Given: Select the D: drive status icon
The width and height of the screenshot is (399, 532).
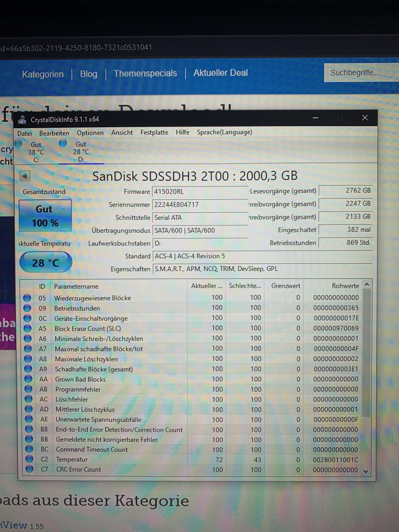Looking at the screenshot, I should [63, 143].
